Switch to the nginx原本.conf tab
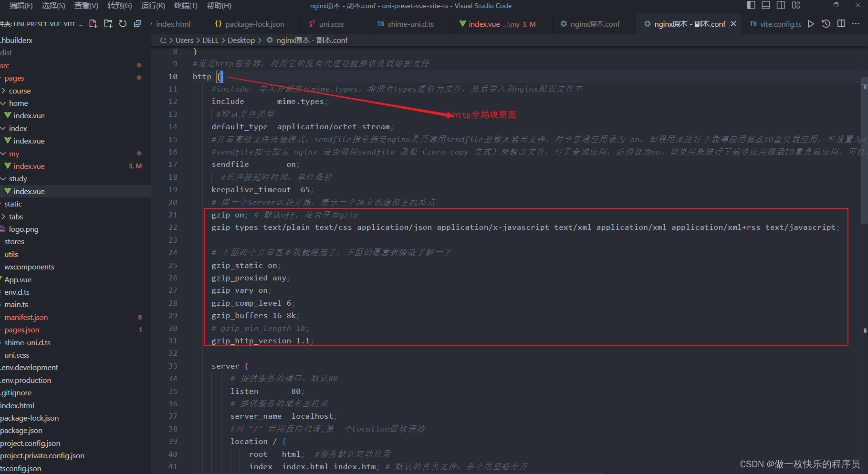 click(x=595, y=24)
